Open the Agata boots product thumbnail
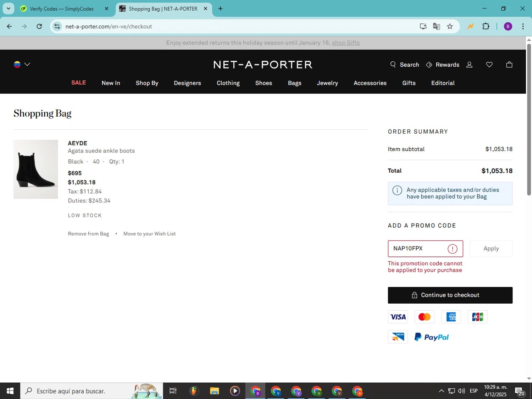This screenshot has height=399, width=532. [x=35, y=169]
